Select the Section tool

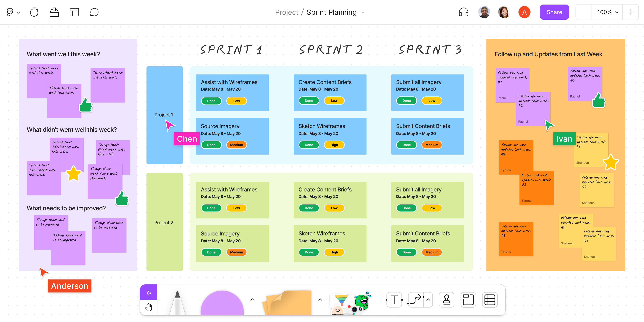(x=468, y=300)
